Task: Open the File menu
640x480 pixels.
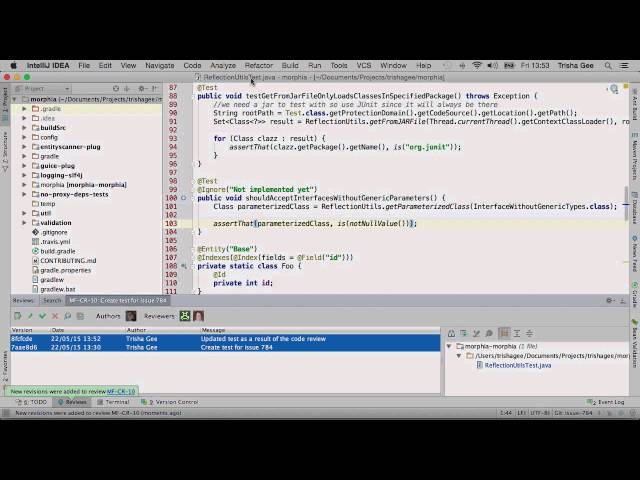Action: click(x=84, y=65)
